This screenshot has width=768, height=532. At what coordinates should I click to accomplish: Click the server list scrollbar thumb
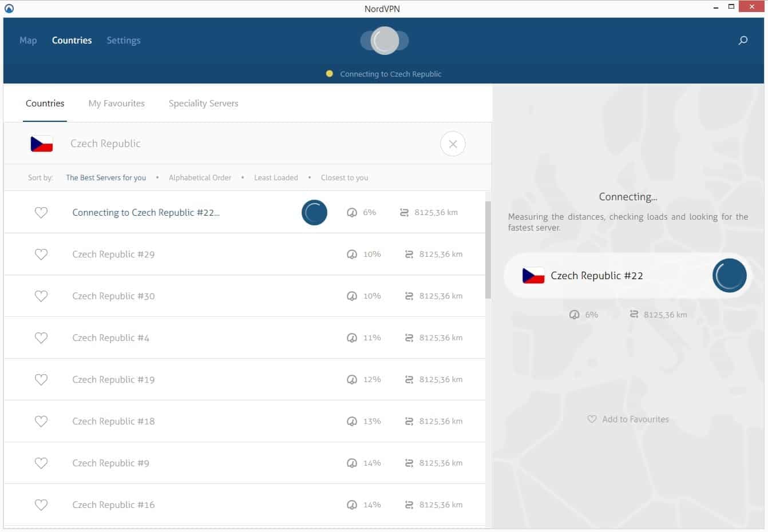click(488, 249)
